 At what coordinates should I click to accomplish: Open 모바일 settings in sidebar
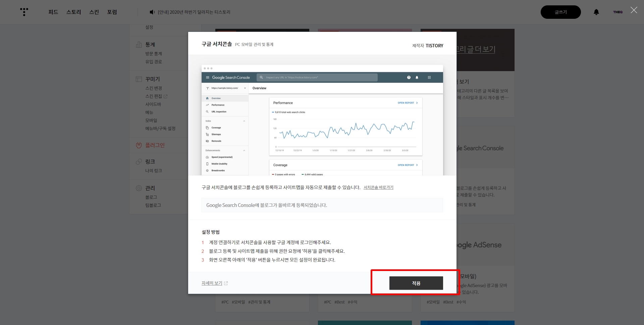[151, 120]
